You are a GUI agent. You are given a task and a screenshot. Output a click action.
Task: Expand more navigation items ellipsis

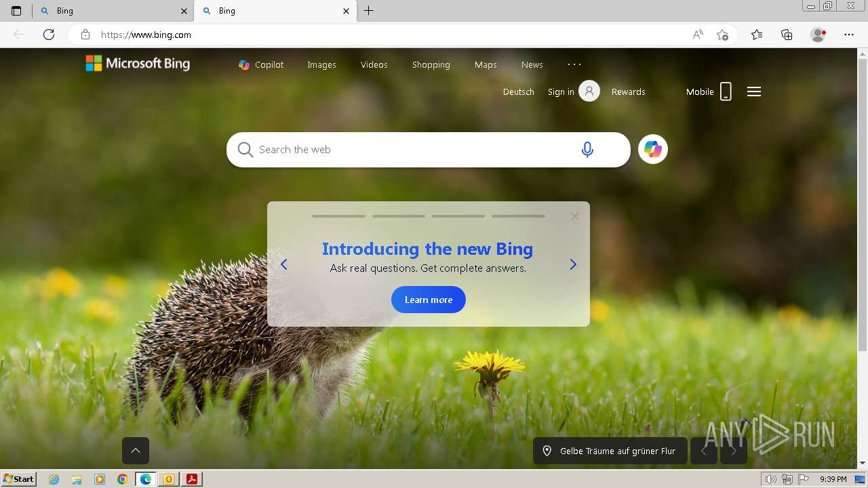click(x=574, y=64)
